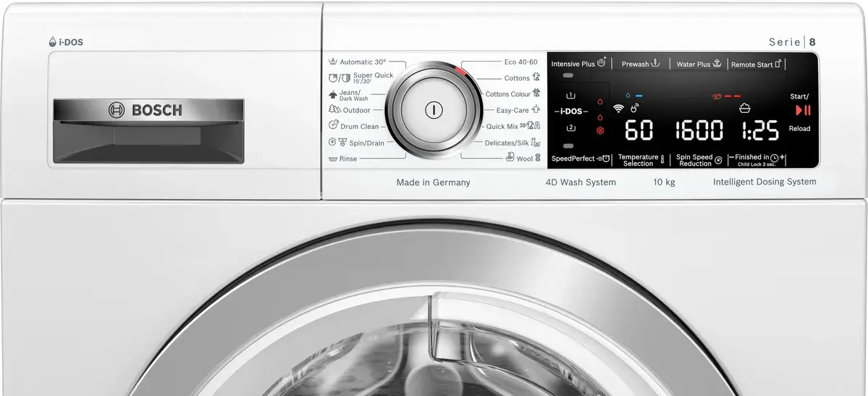This screenshot has width=868, height=396.
Task: Select the Wool hand-wash icon
Action: coord(510,158)
